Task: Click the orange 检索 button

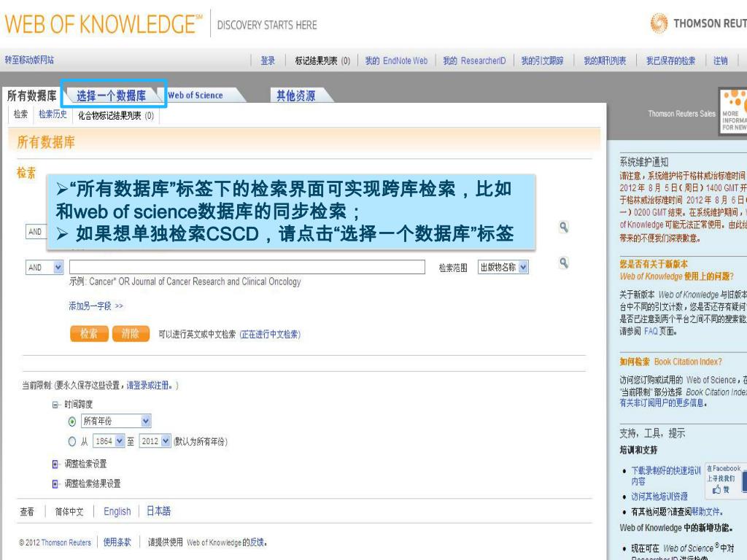Action: (x=89, y=334)
